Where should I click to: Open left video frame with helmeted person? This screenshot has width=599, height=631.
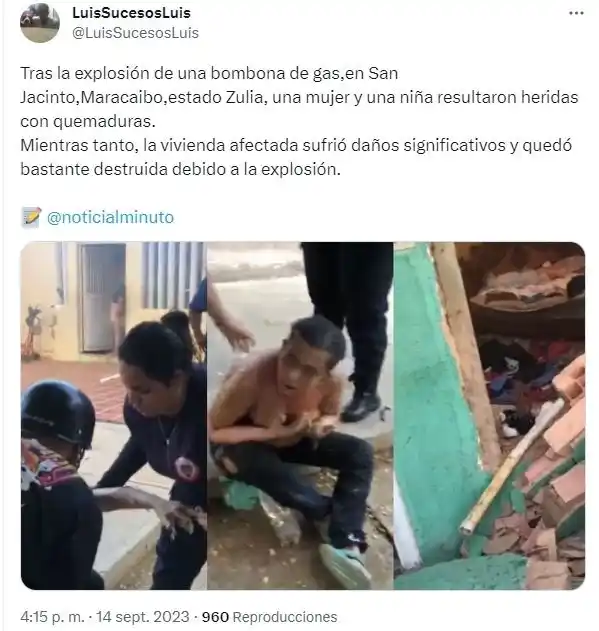pyautogui.click(x=114, y=416)
